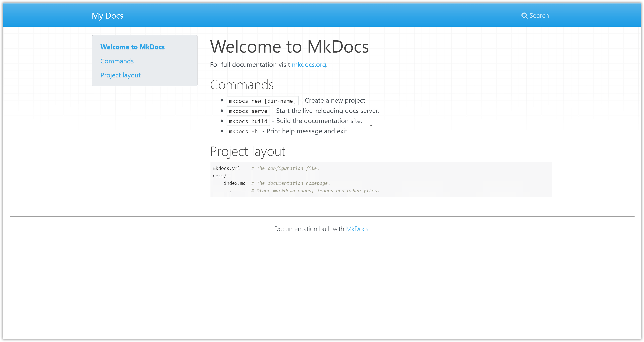This screenshot has height=342, width=644.
Task: Click 'For full documentation visit' text
Action: coord(250,65)
